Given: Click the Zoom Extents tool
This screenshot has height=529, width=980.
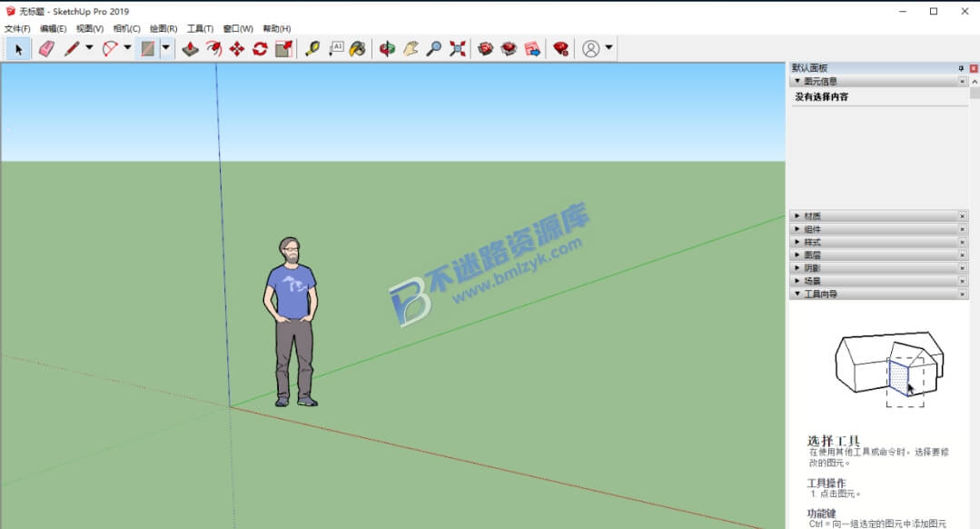Looking at the screenshot, I should pos(457,49).
